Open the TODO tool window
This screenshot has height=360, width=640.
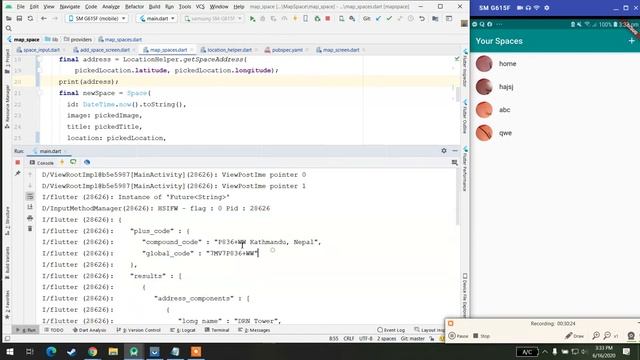pyautogui.click(x=54, y=330)
